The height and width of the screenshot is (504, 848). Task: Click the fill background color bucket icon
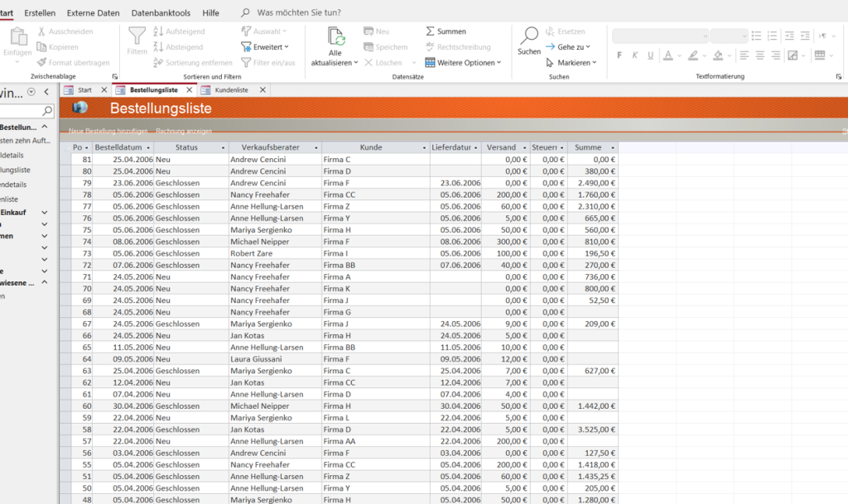pyautogui.click(x=720, y=55)
